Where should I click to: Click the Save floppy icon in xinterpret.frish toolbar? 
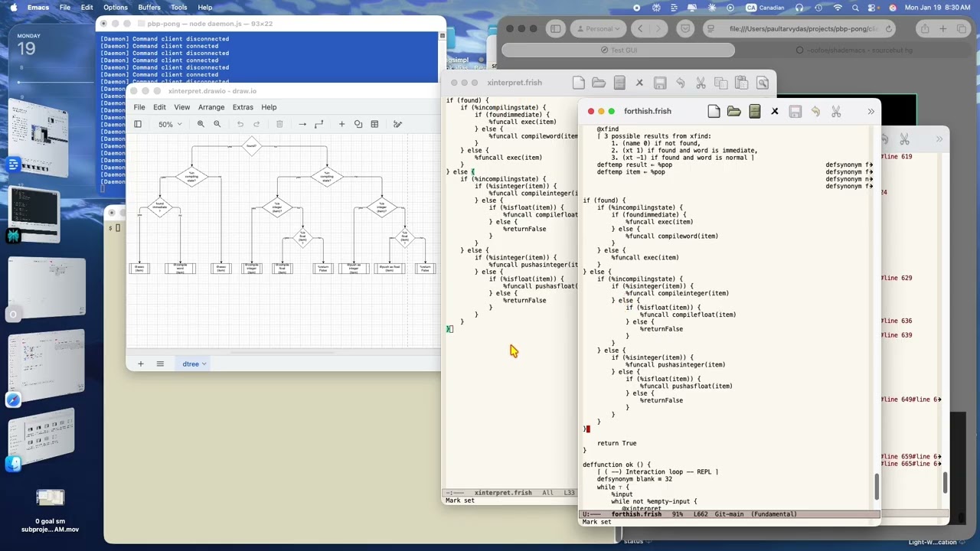click(x=660, y=83)
